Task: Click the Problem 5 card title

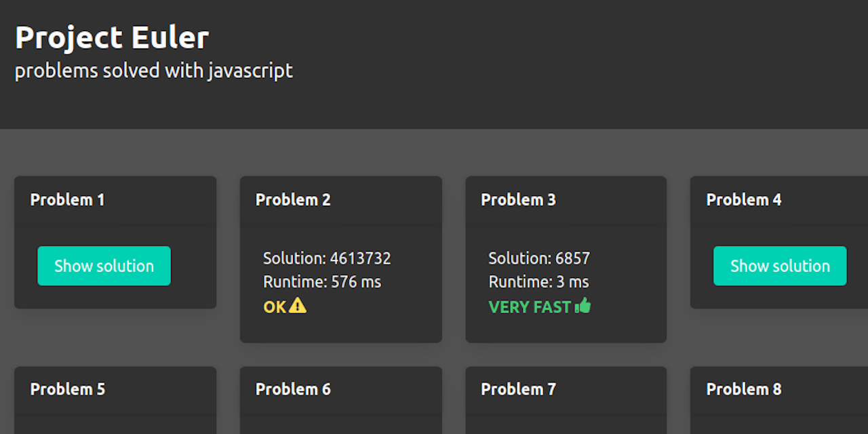Action: (67, 389)
